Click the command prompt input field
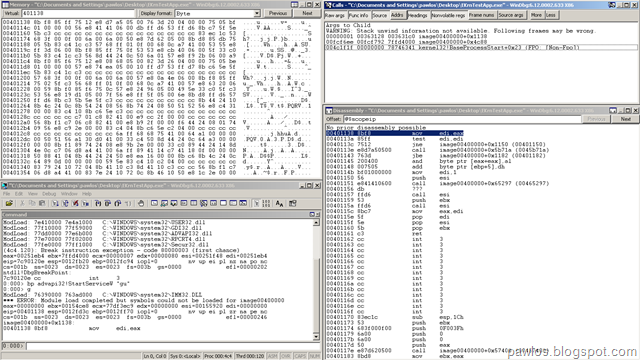The height and width of the screenshot is (360, 640). [173, 346]
